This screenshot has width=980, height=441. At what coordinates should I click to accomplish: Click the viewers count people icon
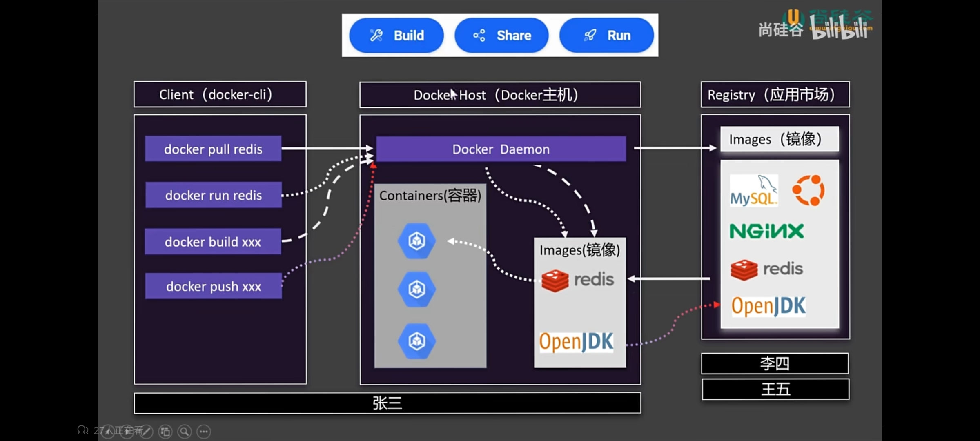click(x=82, y=430)
